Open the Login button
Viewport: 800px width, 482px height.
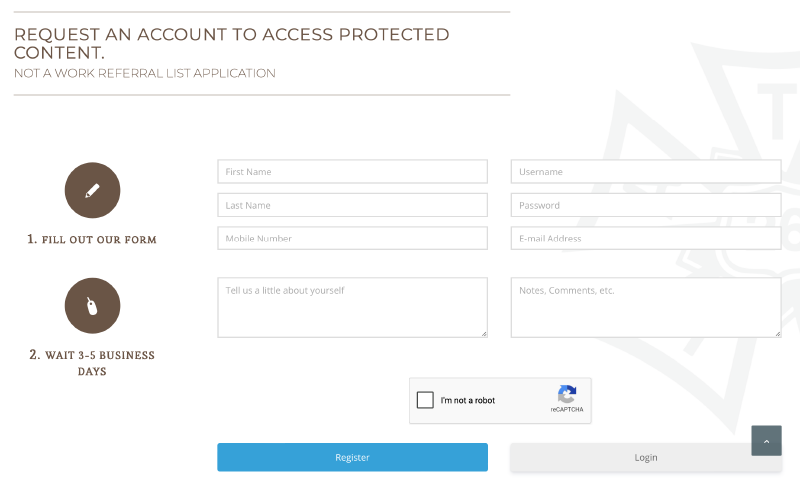(646, 458)
